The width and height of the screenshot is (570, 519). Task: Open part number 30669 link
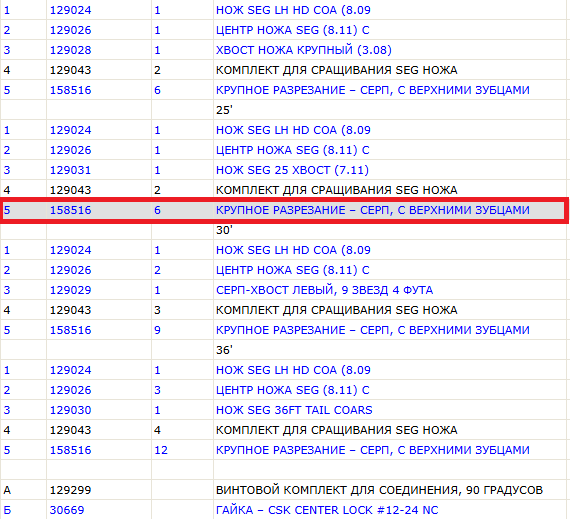[67, 510]
